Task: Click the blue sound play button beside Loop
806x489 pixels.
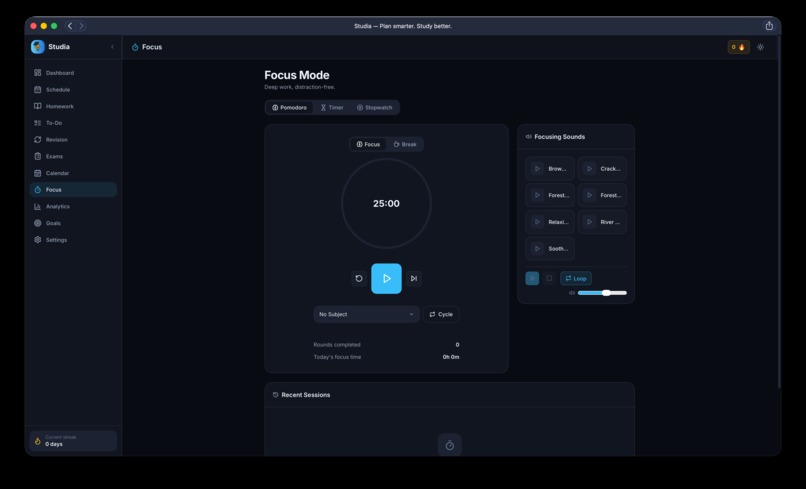Action: [x=532, y=278]
